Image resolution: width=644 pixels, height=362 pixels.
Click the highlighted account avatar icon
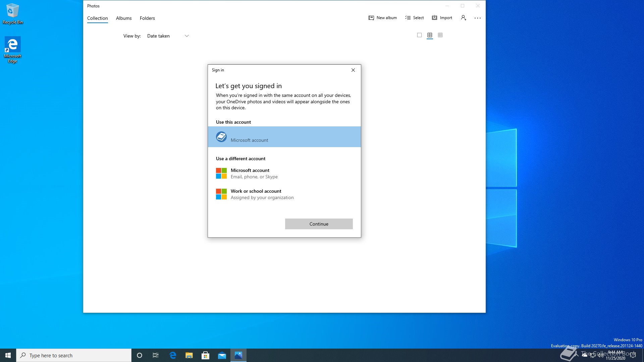(221, 137)
